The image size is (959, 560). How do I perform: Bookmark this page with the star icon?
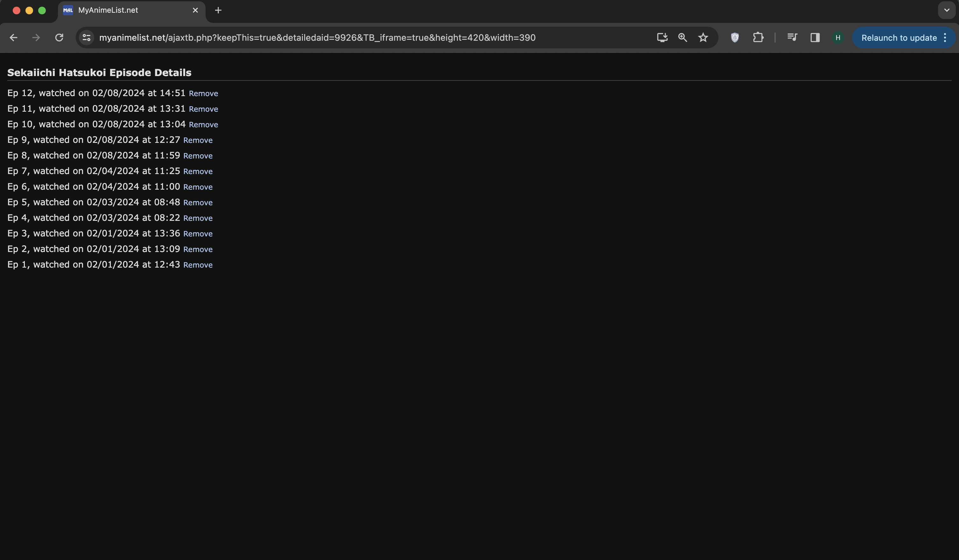pyautogui.click(x=703, y=38)
